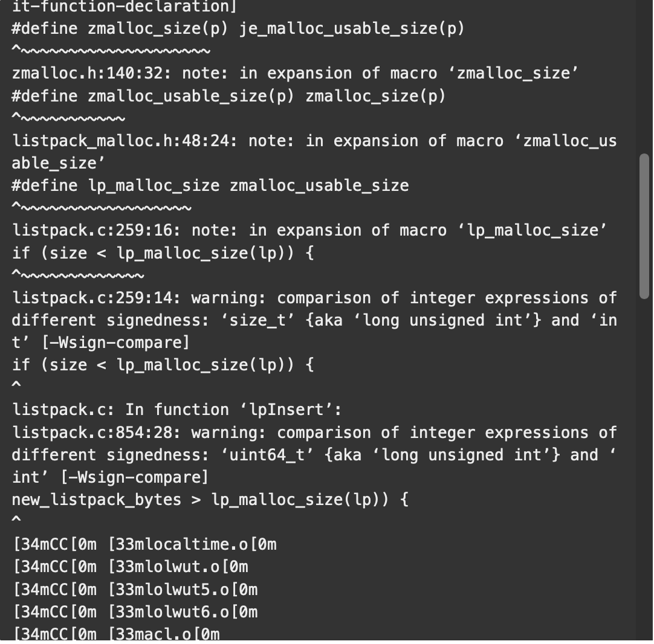Image resolution: width=654 pixels, height=644 pixels.
Task: Click the 'lolwut.o' compile line
Action: coord(131,567)
